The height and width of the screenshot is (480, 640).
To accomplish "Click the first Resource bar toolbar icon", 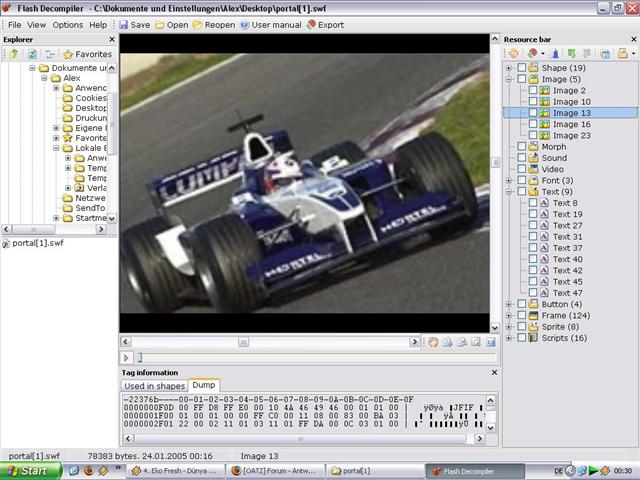I will tap(513, 53).
